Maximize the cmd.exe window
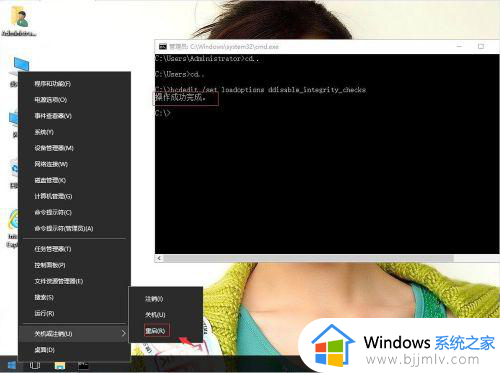Viewport: 500px width, 373px height. point(481,46)
